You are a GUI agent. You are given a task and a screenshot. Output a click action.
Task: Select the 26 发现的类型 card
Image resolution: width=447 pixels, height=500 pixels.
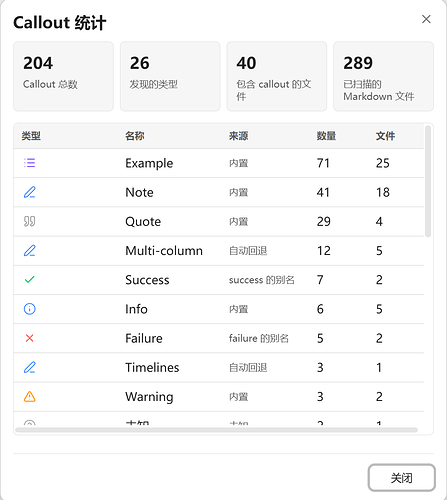170,76
